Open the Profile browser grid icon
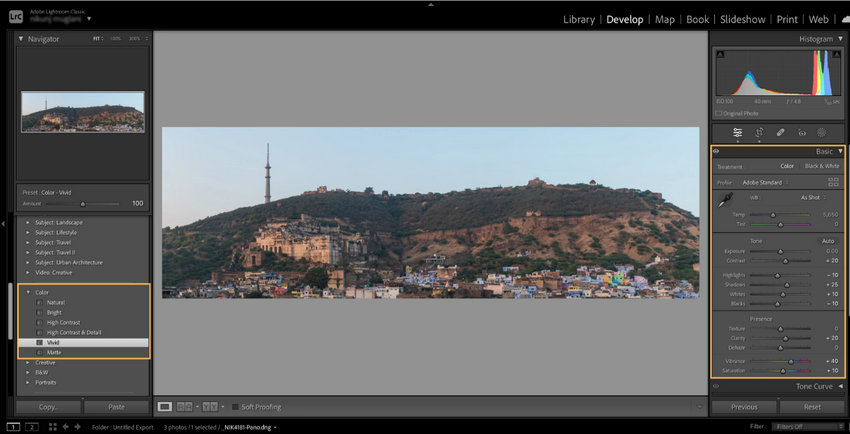850x434 pixels. pos(833,182)
